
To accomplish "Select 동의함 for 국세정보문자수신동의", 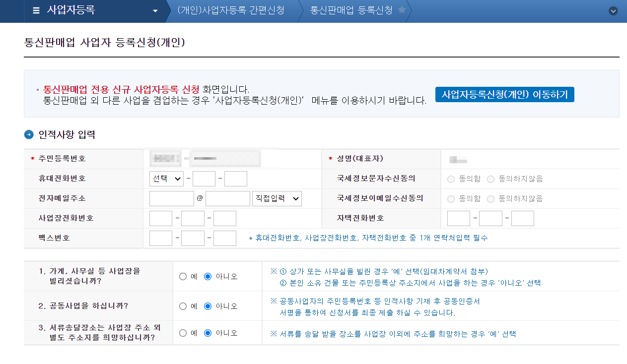I will pos(450,178).
